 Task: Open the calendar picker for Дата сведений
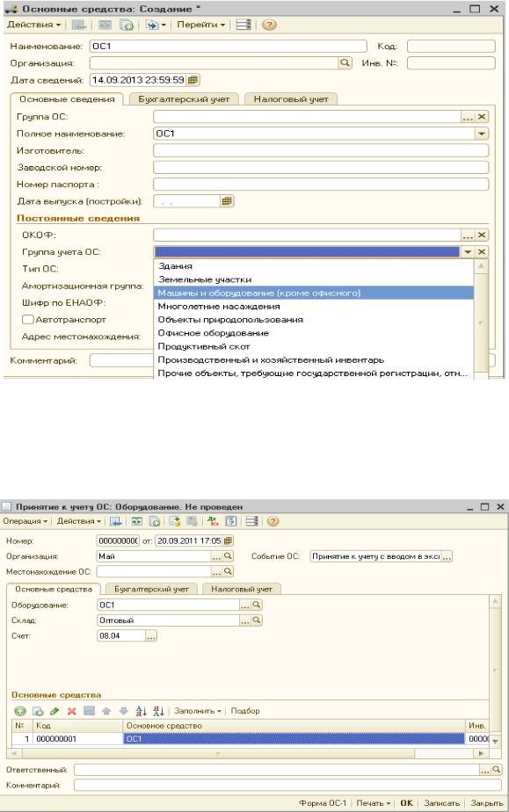point(193,80)
